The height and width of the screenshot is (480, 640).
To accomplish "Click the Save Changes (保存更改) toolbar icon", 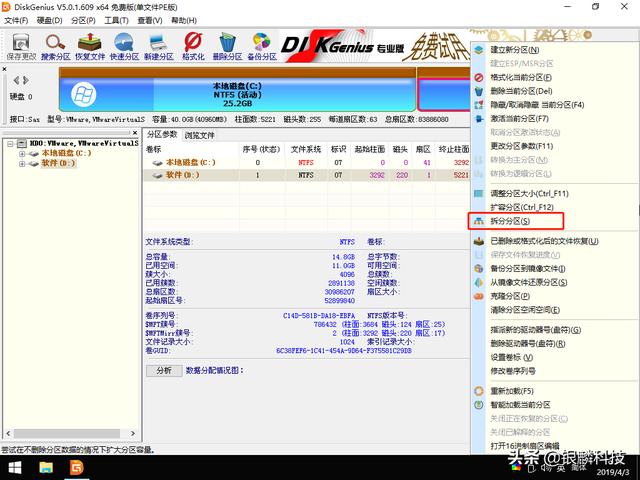I will (x=21, y=47).
